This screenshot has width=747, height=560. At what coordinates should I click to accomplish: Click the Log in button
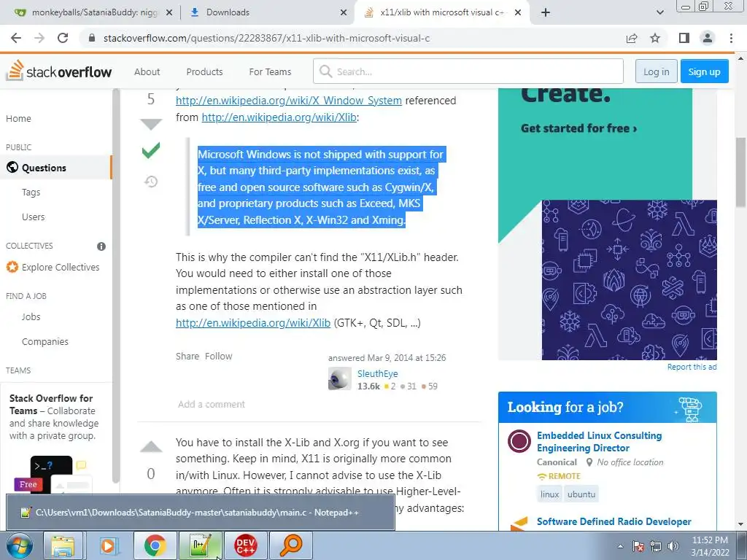pos(656,72)
